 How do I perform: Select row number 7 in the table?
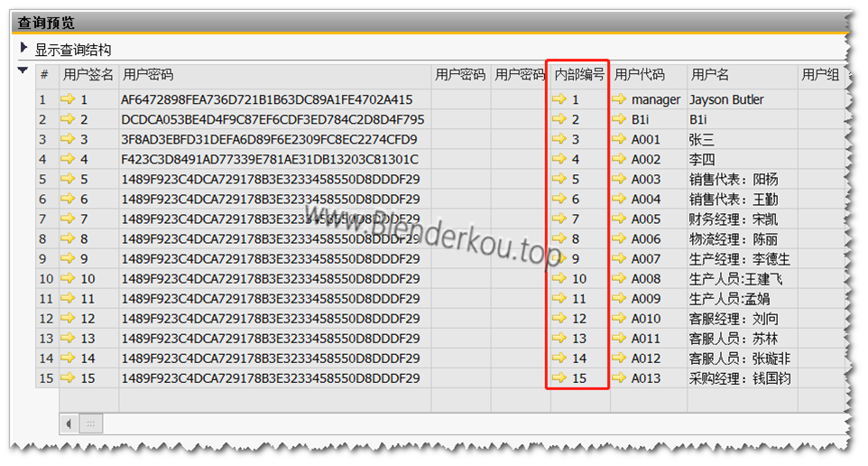[44, 219]
